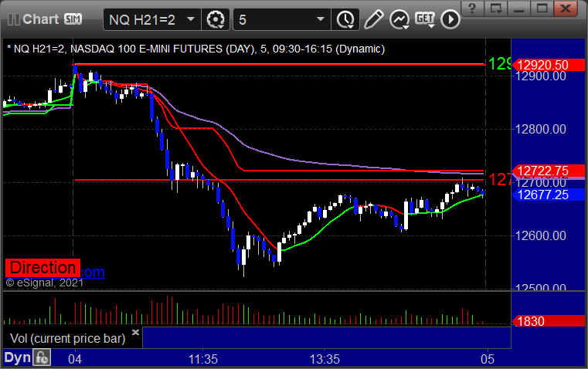Open the symbol settings gear icon
This screenshot has width=588, height=369.
216,19
